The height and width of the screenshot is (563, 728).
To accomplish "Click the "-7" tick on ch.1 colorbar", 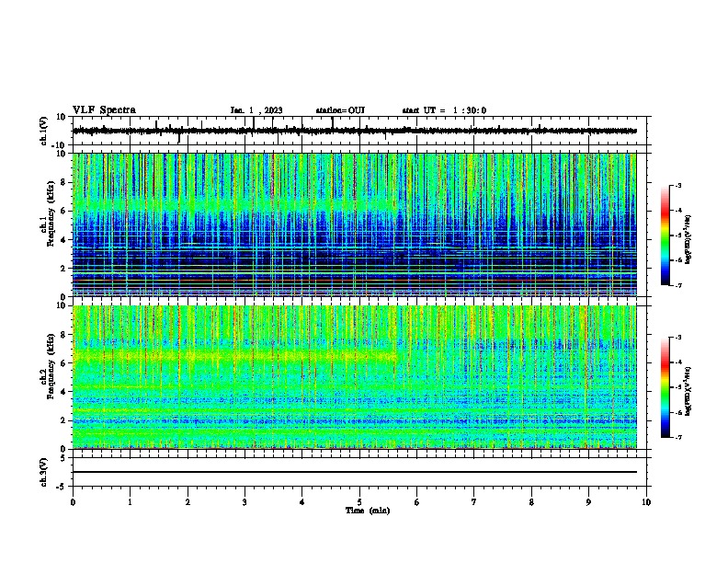I will pos(678,285).
